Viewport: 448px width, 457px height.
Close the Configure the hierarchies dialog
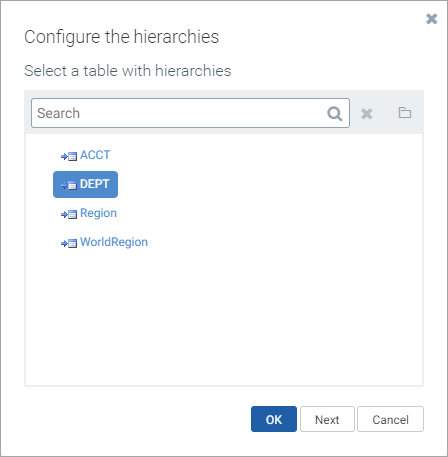click(432, 19)
